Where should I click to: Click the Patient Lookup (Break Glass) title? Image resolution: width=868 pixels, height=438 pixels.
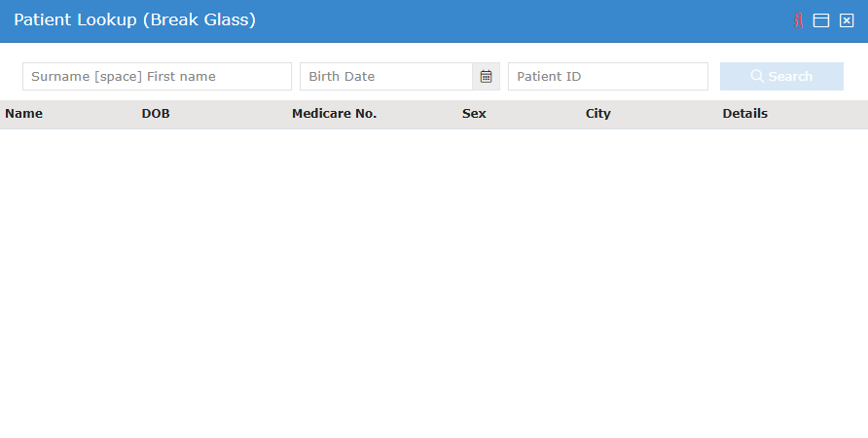(134, 20)
